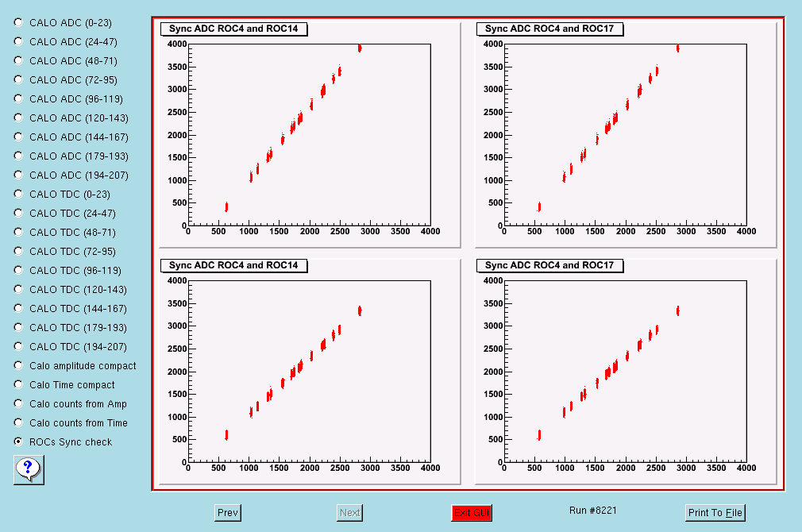Select CALO ADC (179-193) radio button
The image size is (802, 532).
pyautogui.click(x=18, y=156)
